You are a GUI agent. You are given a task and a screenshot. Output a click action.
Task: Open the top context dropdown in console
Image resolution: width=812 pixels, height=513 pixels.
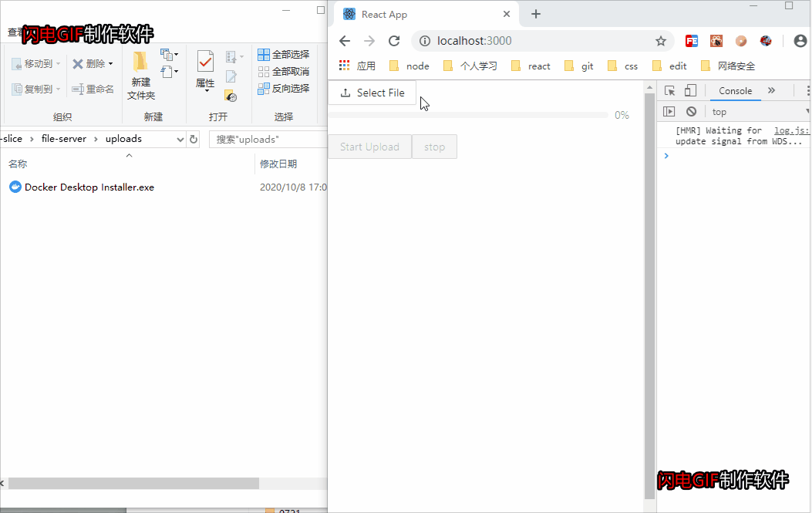click(x=760, y=111)
